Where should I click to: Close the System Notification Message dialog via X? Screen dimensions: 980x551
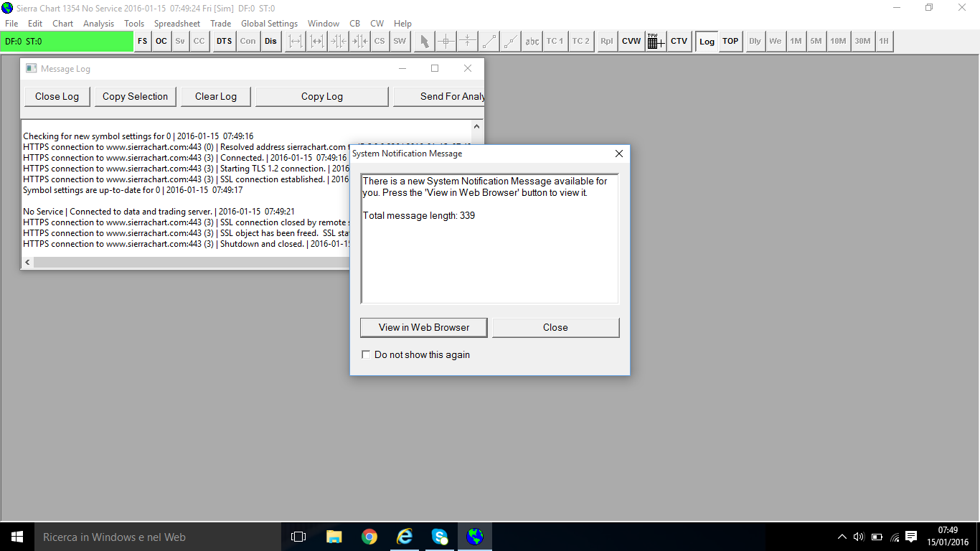coord(619,154)
